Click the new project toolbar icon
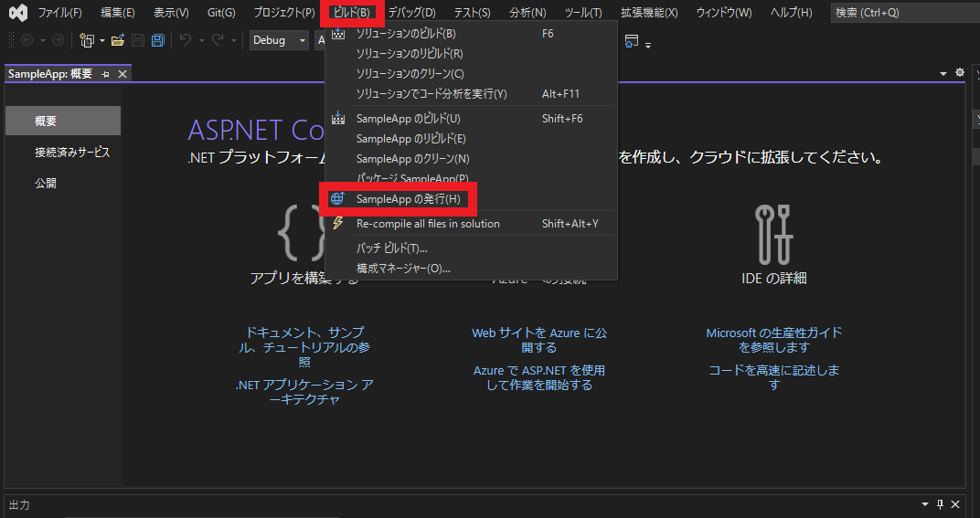This screenshot has width=980, height=518. (87, 40)
